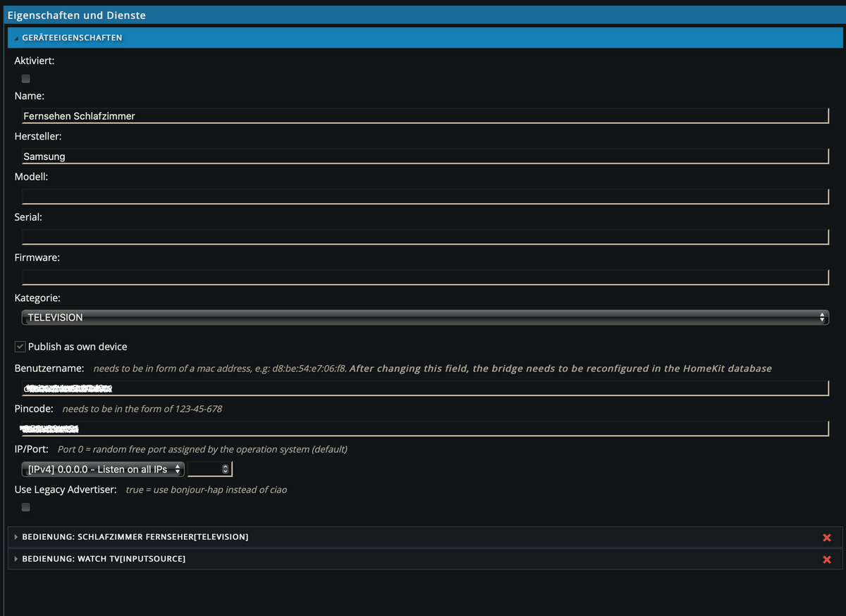Expand the Bedienung: Watch TV row
Image resolution: width=846 pixels, height=616 pixels.
[x=16, y=559]
